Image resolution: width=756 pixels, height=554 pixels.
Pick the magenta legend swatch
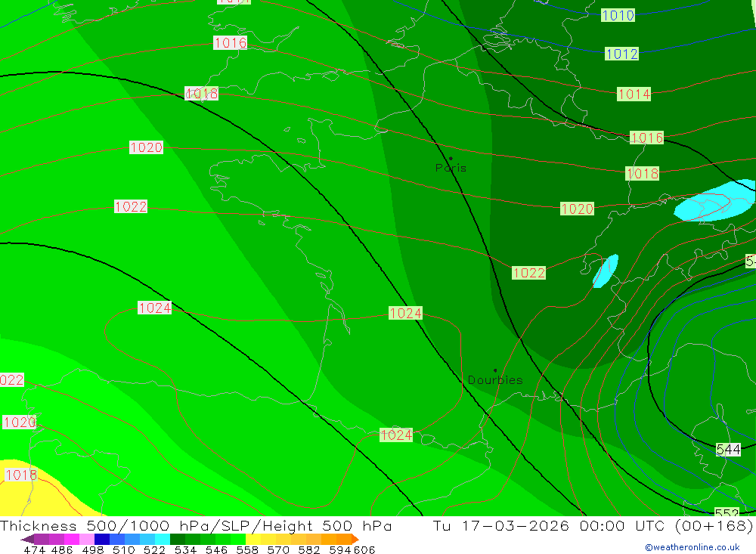coord(72,539)
